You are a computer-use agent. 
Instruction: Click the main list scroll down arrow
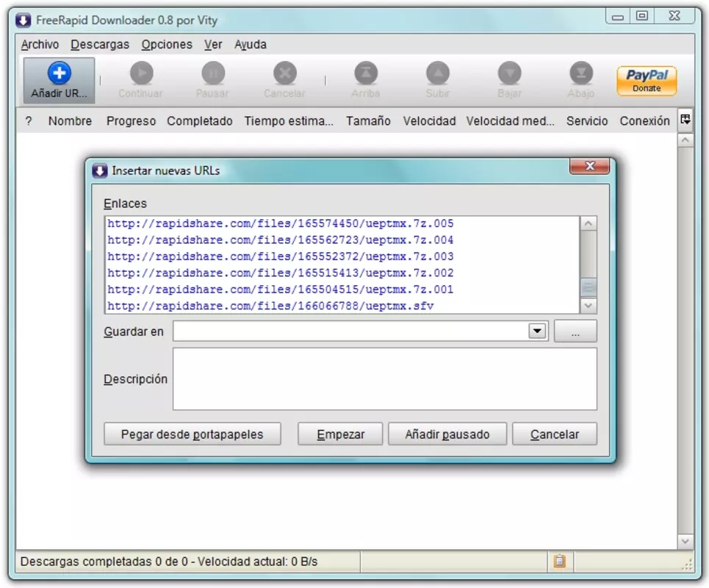click(685, 541)
